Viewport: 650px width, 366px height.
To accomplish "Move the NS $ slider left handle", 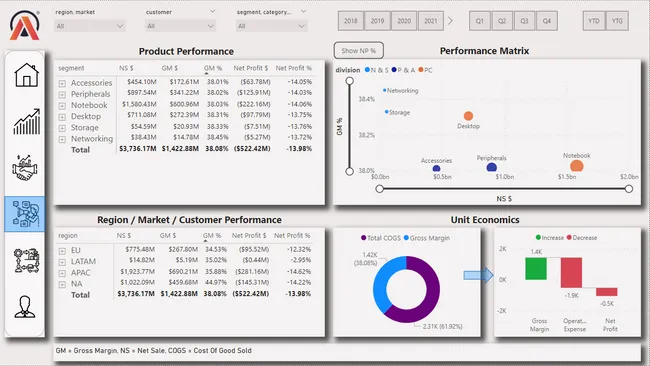I will point(379,189).
